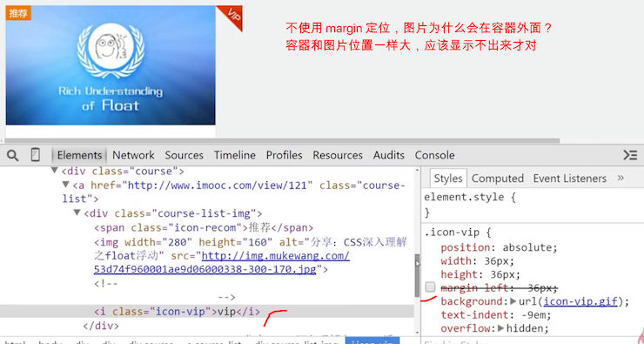Open the console drawer icon at right
Viewport: 644px width, 344px height.
pyautogui.click(x=630, y=155)
